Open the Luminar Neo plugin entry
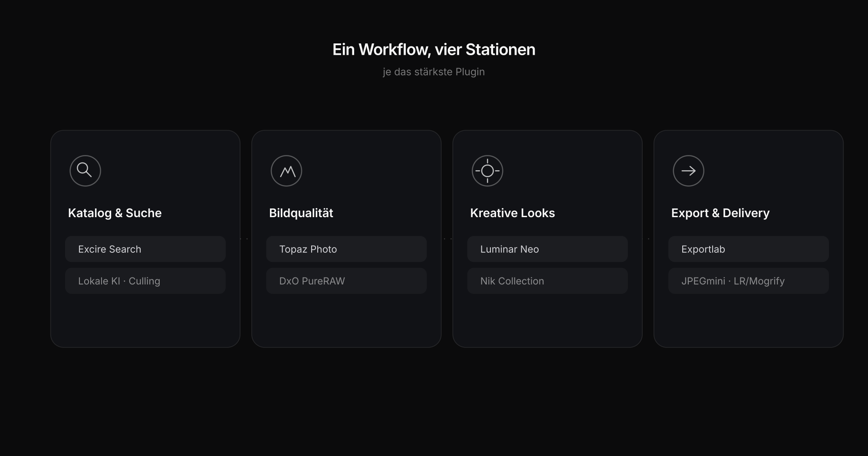868x456 pixels. click(x=547, y=249)
